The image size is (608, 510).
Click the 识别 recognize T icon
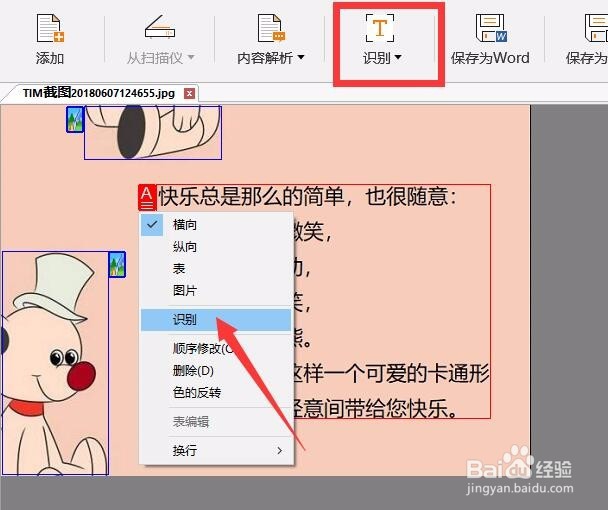tap(380, 28)
